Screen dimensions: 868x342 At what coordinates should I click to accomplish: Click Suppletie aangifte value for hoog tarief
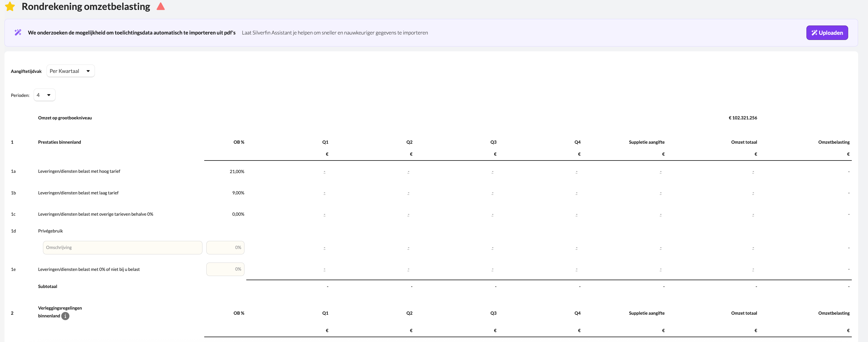661,172
